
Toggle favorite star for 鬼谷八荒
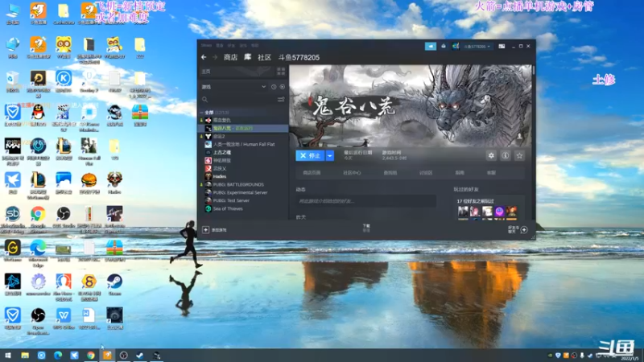[519, 155]
